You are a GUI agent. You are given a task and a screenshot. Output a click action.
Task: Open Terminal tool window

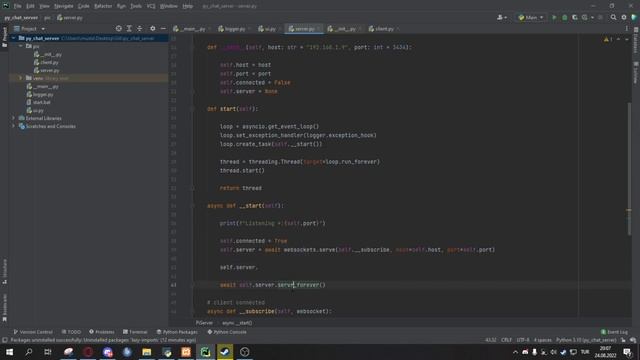[x=135, y=332]
